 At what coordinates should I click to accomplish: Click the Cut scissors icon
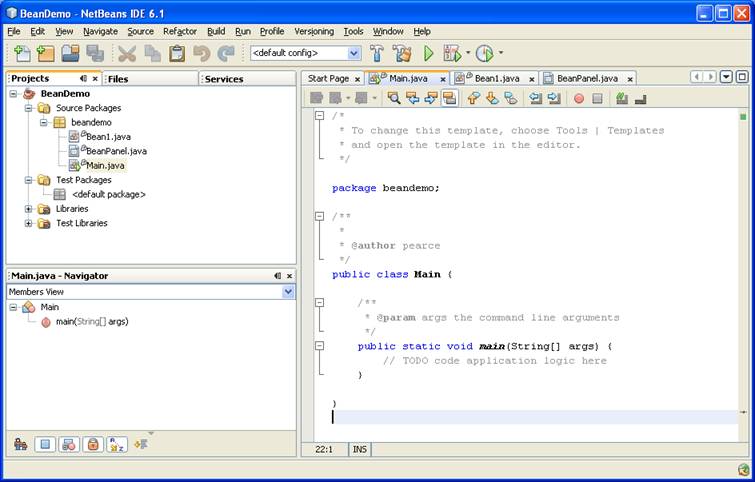(x=127, y=53)
